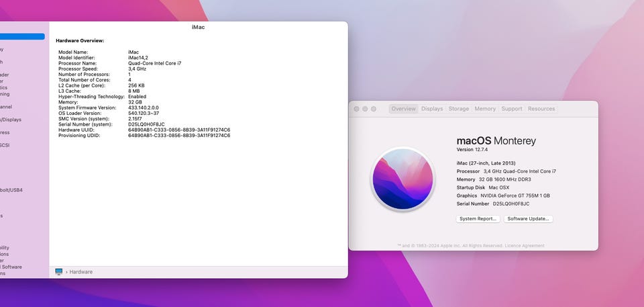Click the Hardware Overview heading
Viewport: 644px width, 307px height.
coord(80,41)
